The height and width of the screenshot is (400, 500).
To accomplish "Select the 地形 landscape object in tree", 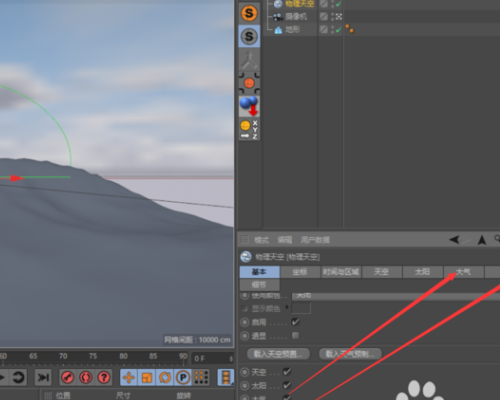I will pyautogui.click(x=292, y=30).
